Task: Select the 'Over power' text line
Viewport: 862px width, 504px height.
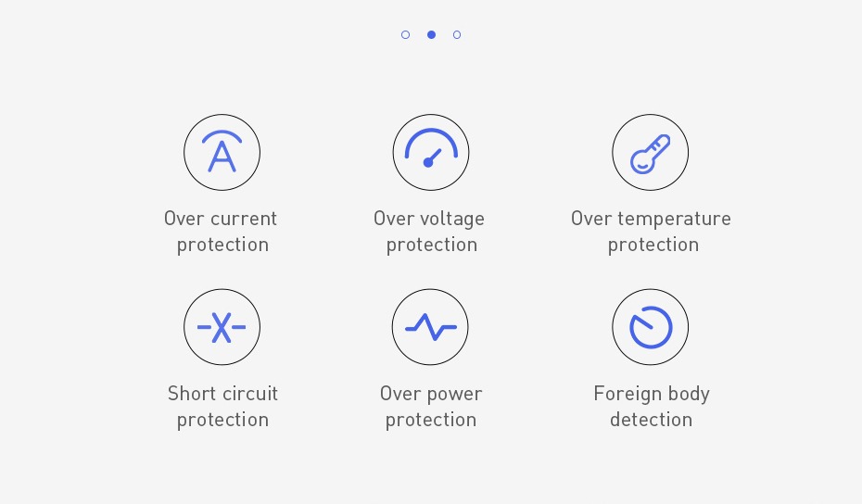Action: point(431,394)
